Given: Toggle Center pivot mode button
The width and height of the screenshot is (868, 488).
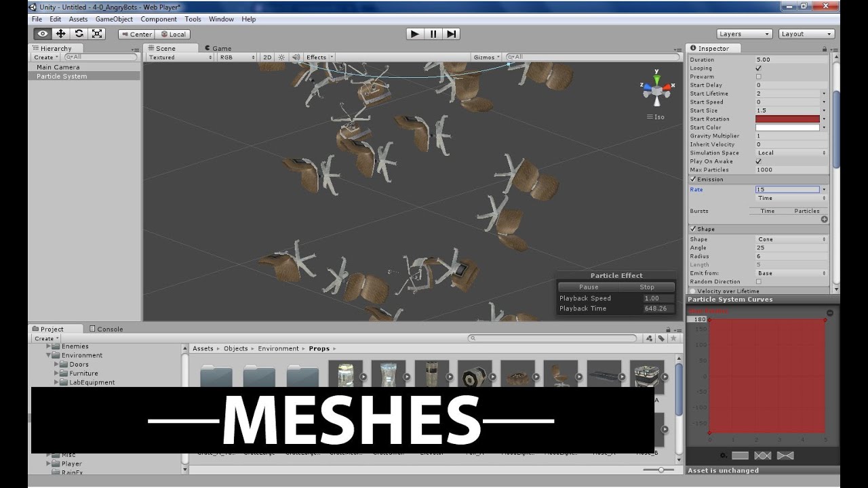Looking at the screenshot, I should (x=136, y=34).
